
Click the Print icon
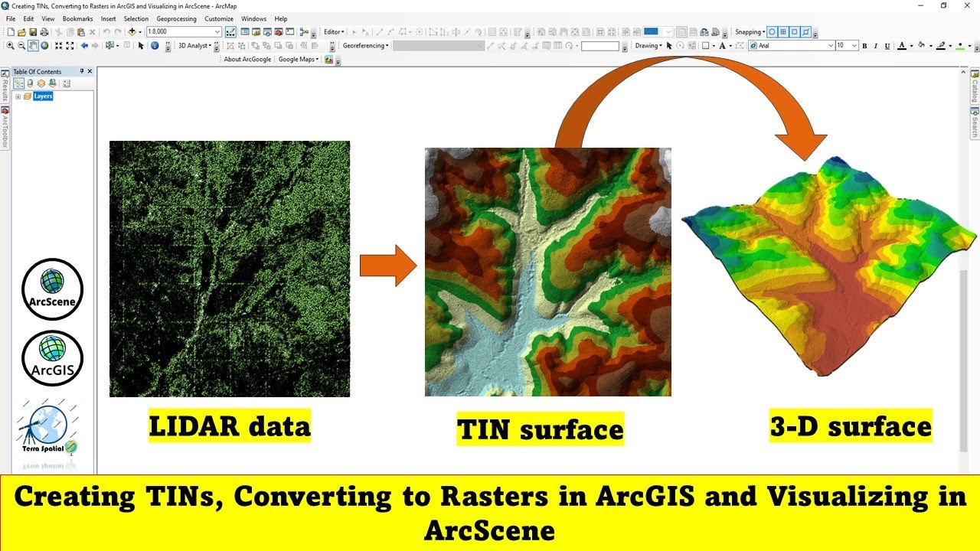coord(44,32)
